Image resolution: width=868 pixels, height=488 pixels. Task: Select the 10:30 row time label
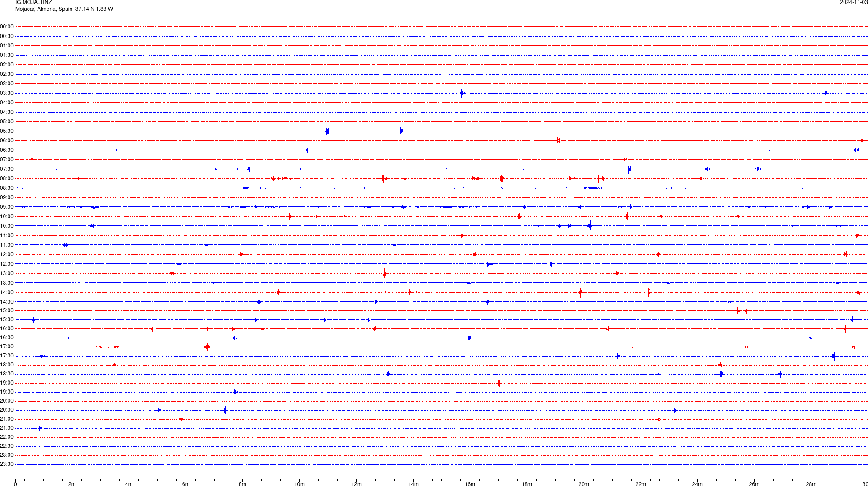[7, 226]
